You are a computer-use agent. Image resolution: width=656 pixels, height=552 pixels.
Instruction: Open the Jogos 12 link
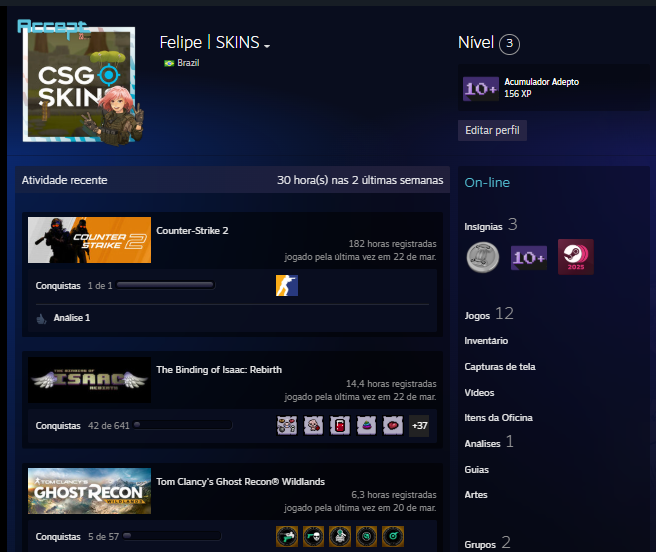[x=489, y=314]
